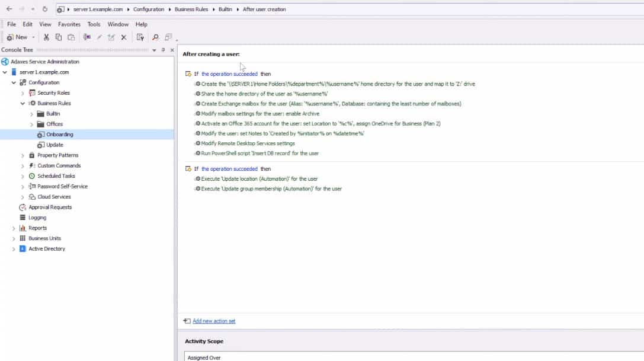This screenshot has width=644, height=361.
Task: Select the Update business rule in tree
Action: pos(55,145)
